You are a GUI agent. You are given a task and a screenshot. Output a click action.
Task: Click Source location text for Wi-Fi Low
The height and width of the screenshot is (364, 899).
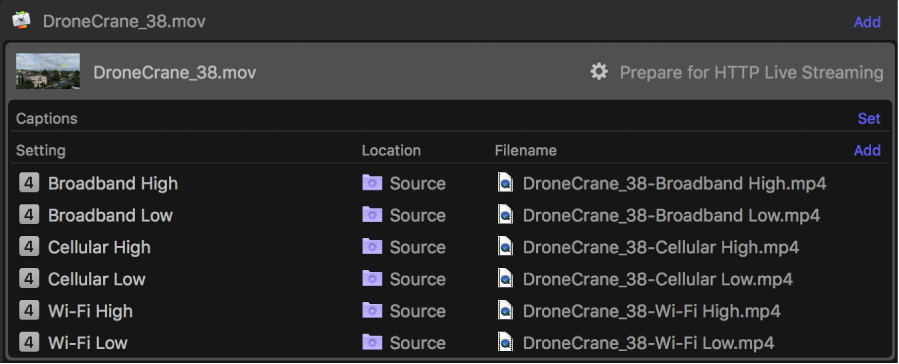(417, 343)
